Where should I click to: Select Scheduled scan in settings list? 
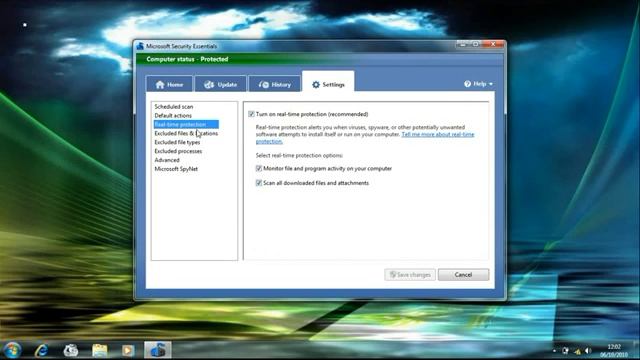pyautogui.click(x=174, y=107)
